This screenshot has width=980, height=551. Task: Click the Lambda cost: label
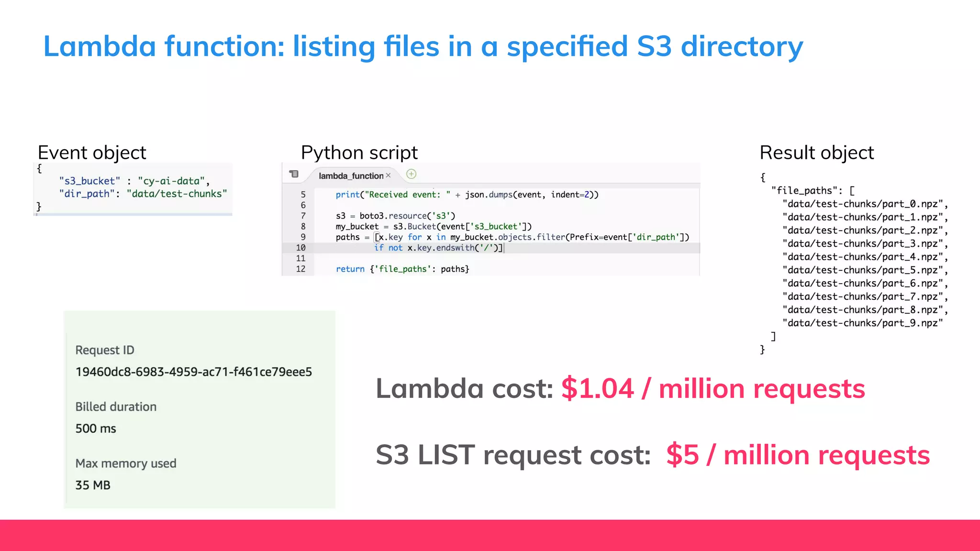464,388
